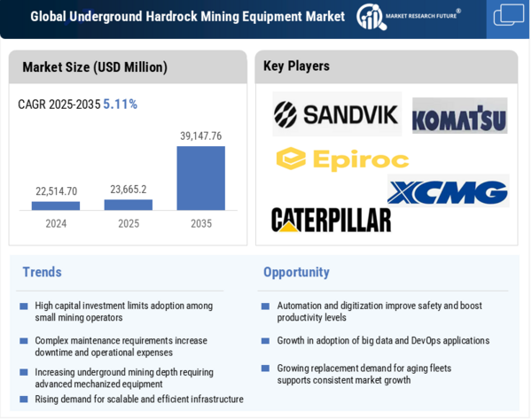This screenshot has width=532, height=419.
Task: Click the Opportunity section heading
Action: tap(296, 272)
